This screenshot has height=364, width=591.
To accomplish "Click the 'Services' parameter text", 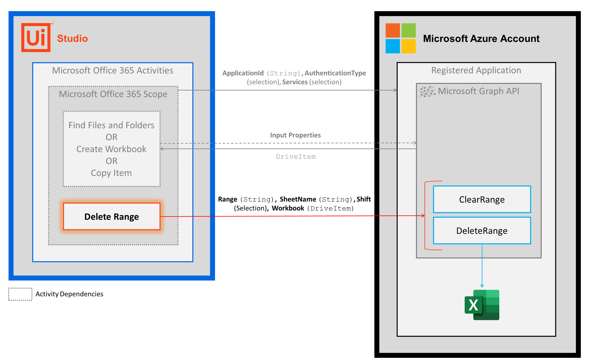I will pos(295,82).
